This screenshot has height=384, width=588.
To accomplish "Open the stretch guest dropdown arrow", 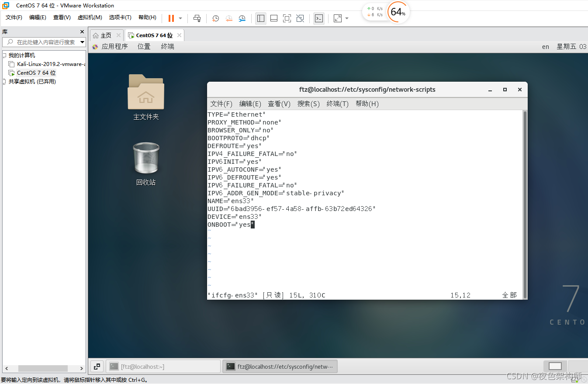I will pyautogui.click(x=347, y=18).
